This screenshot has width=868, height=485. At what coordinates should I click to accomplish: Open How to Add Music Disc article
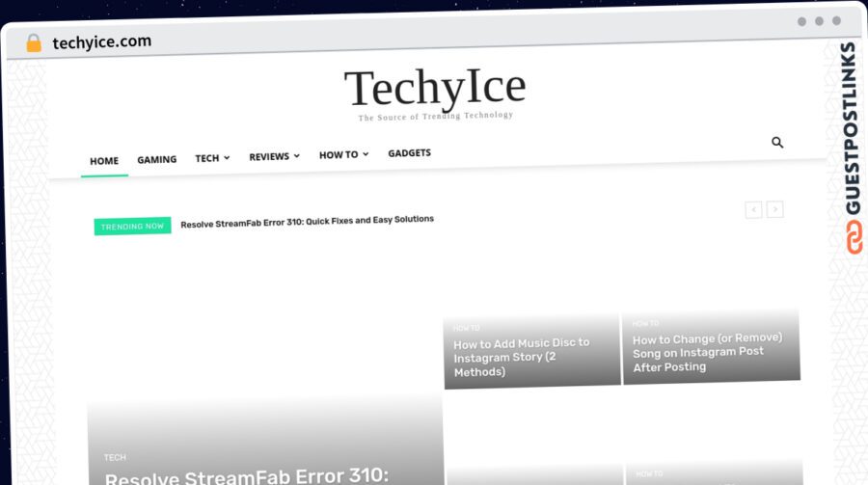point(521,357)
